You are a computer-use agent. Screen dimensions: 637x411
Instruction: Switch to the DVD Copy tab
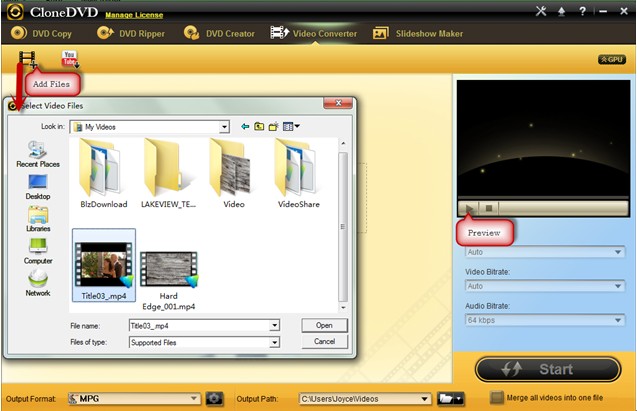tap(41, 33)
